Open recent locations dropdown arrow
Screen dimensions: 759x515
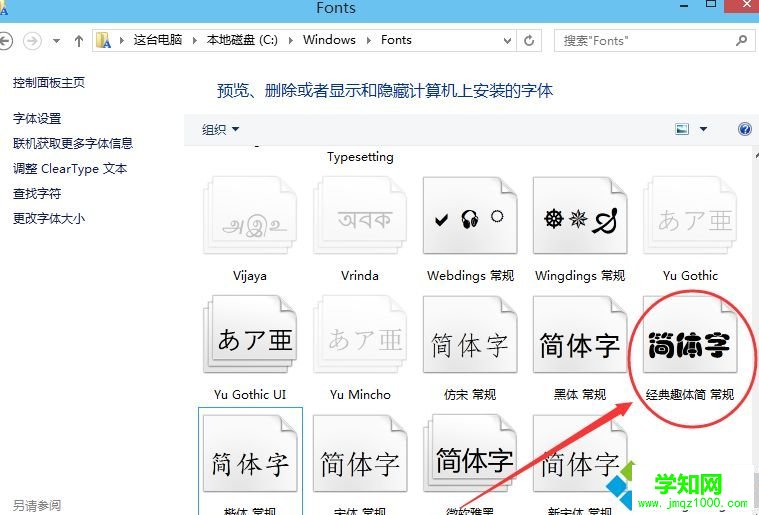[57, 41]
